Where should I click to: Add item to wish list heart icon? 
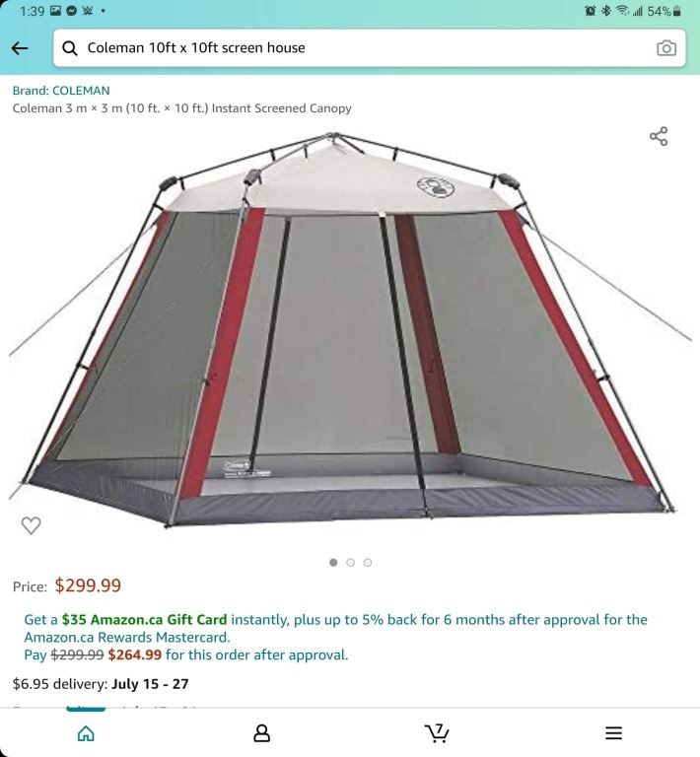click(31, 525)
